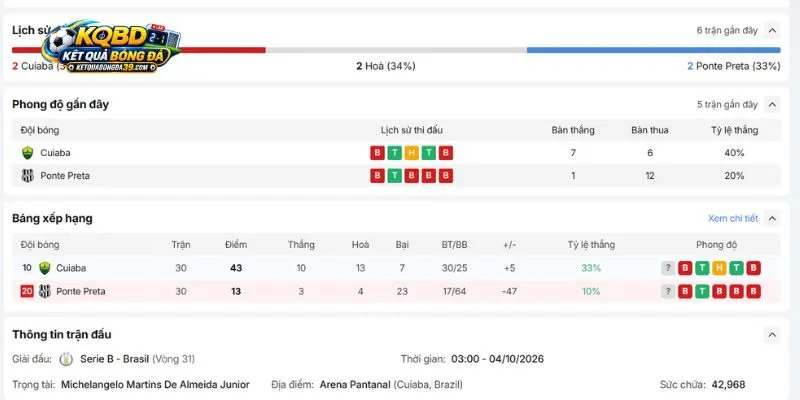Viewport: 800px width, 400px height.
Task: Open the '5 trận gần đây' filter
Action: point(727,105)
